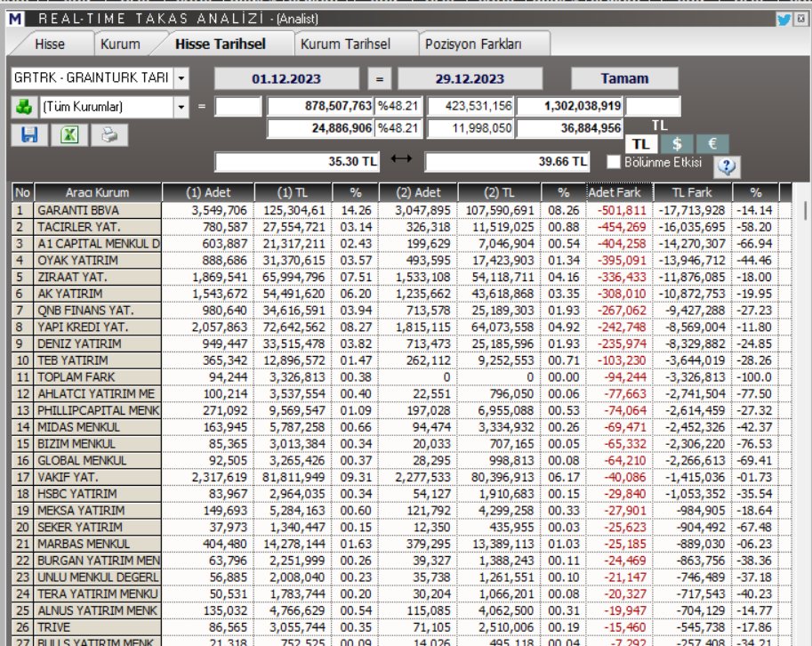
Task: Select TEB YATIRIM row
Action: (401, 360)
